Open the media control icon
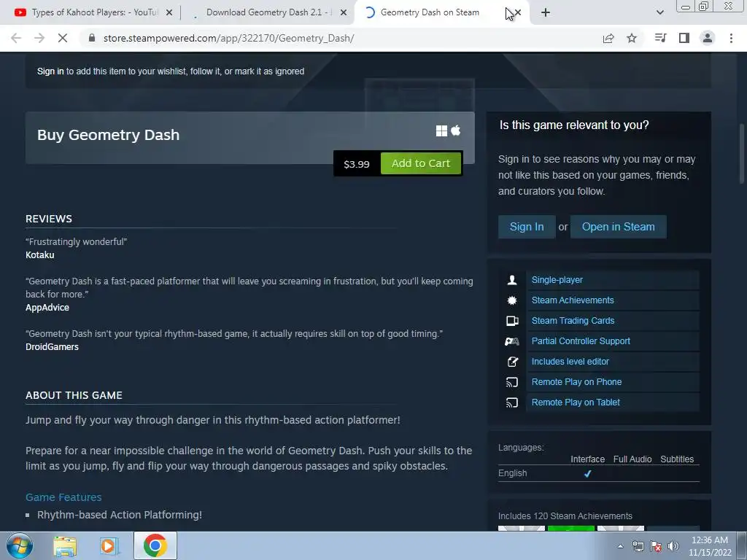Screen dimensions: 747x560 (660, 38)
